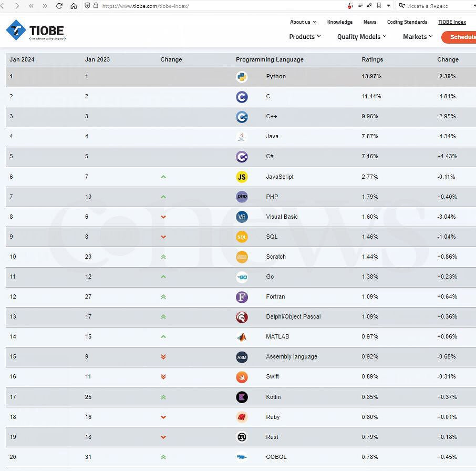Image resolution: width=476 pixels, height=471 pixels.
Task: Open the Coding Standards page
Action: click(407, 22)
